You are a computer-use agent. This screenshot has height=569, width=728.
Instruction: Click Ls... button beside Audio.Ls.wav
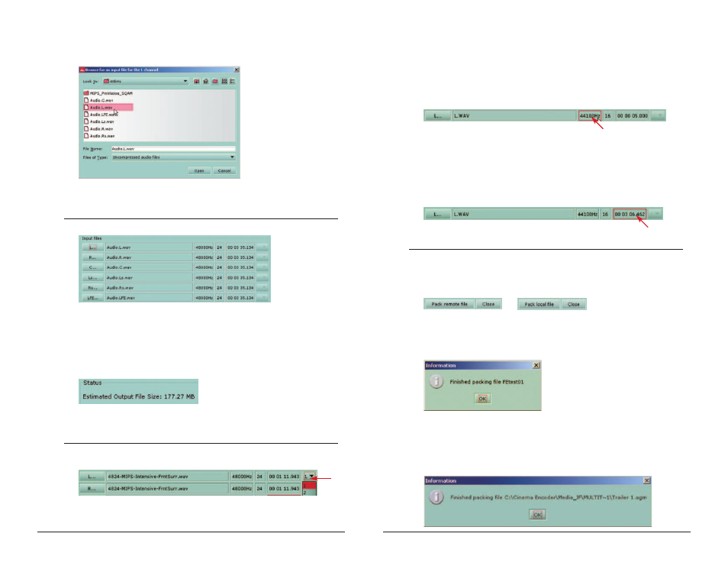[92, 278]
